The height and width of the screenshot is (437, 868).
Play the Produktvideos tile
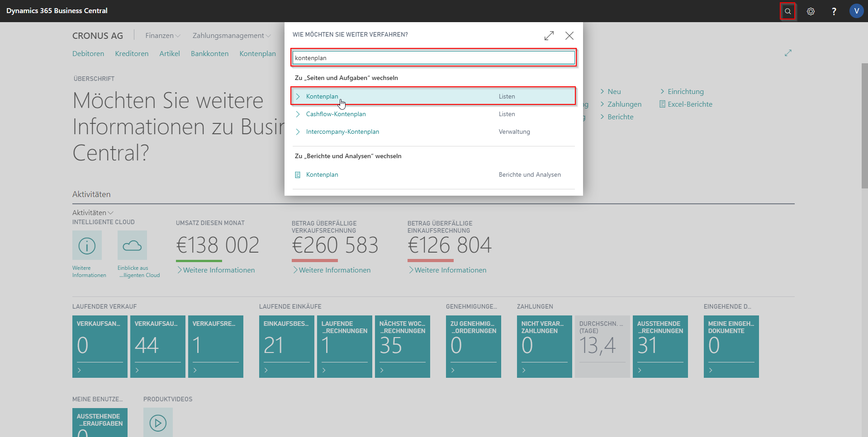tap(158, 423)
